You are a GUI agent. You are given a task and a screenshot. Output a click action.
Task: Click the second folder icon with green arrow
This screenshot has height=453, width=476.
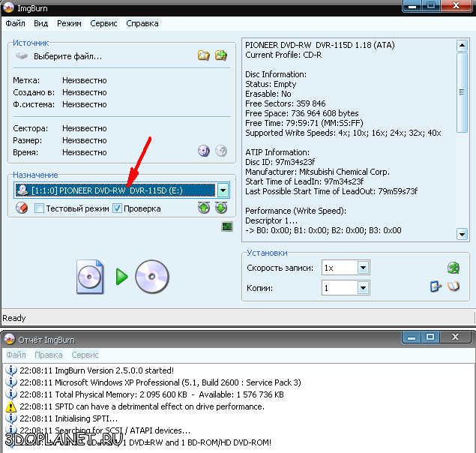(220, 55)
